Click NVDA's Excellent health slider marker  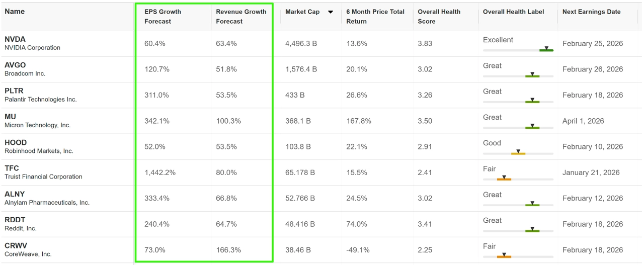click(546, 49)
